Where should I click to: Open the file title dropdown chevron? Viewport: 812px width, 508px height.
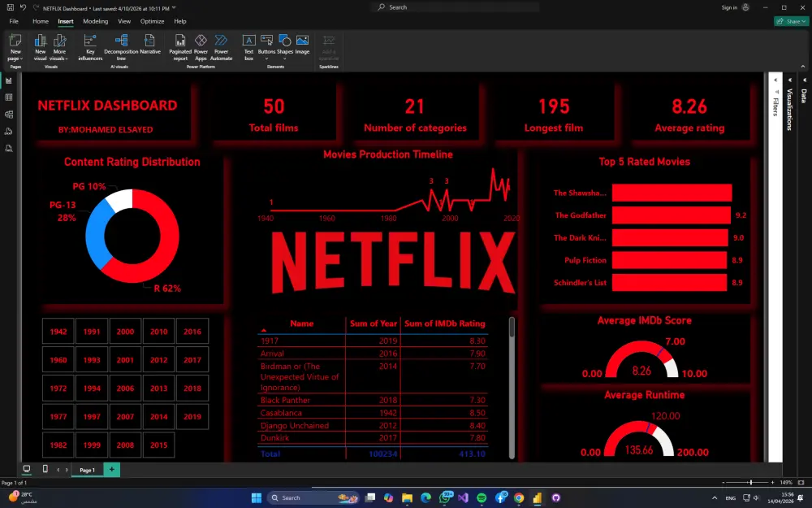point(174,8)
